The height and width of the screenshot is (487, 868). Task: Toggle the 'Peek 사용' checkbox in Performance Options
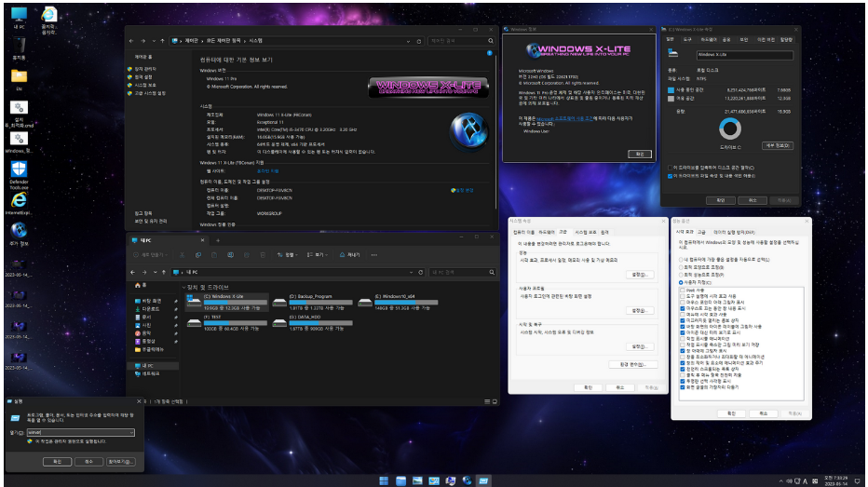683,290
